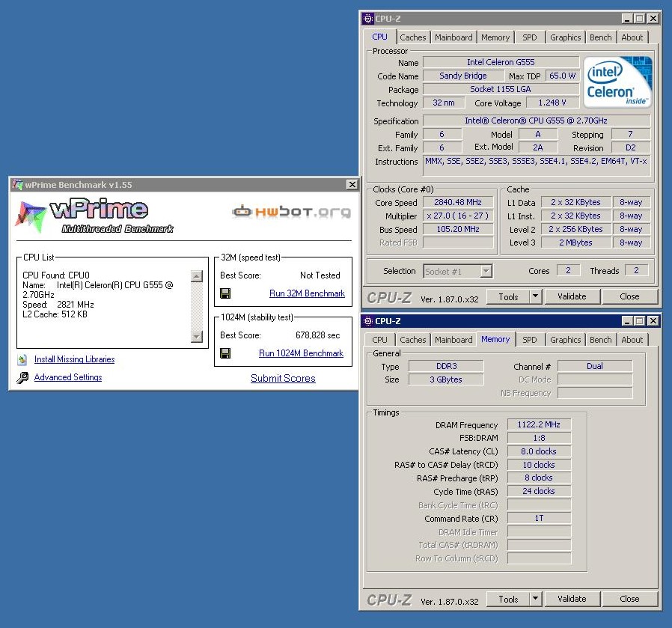The width and height of the screenshot is (672, 628).
Task: Click Validate button in lower CPU-Z
Action: click(x=572, y=599)
